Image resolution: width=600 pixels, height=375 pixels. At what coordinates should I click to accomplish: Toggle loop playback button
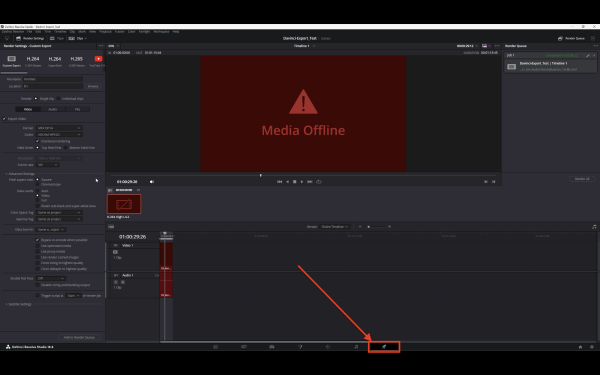(x=319, y=182)
